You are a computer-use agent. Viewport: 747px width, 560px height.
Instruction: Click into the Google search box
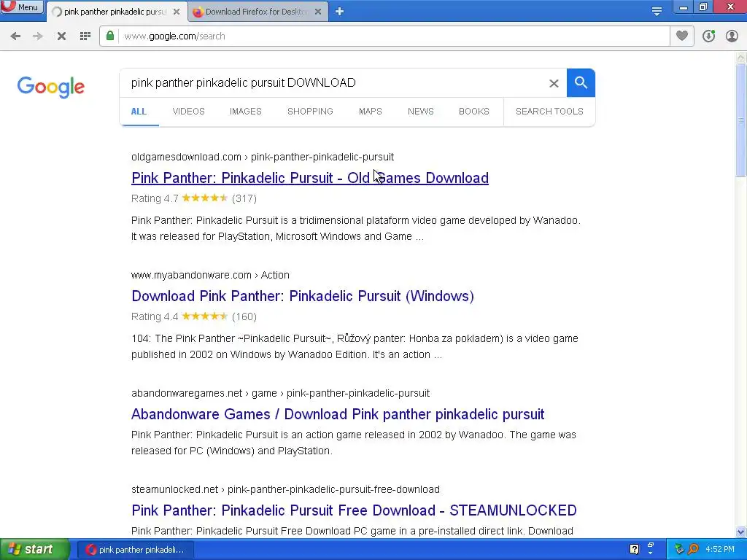333,83
